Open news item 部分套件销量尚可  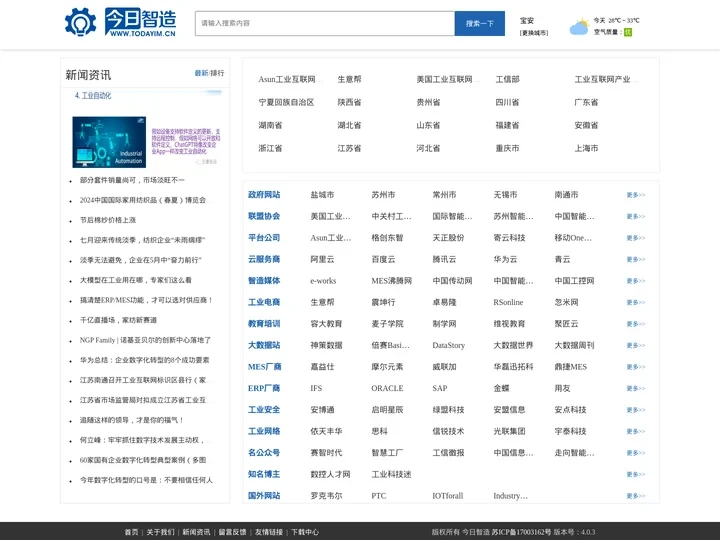132,180
